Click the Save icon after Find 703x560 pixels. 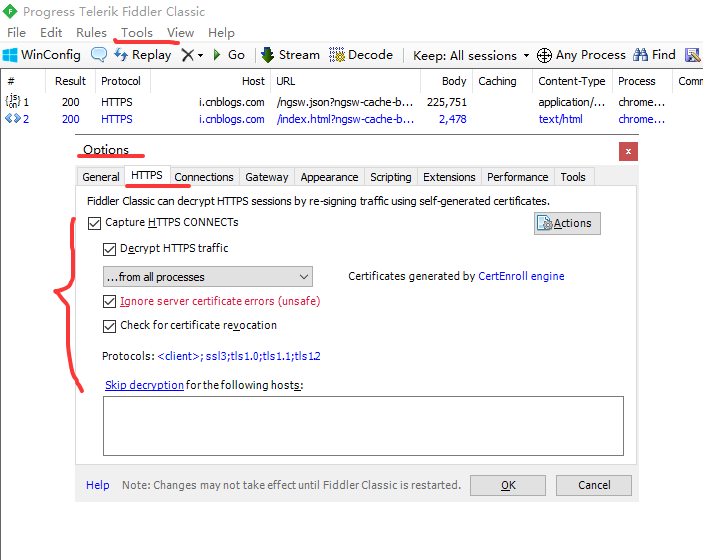[x=692, y=55]
